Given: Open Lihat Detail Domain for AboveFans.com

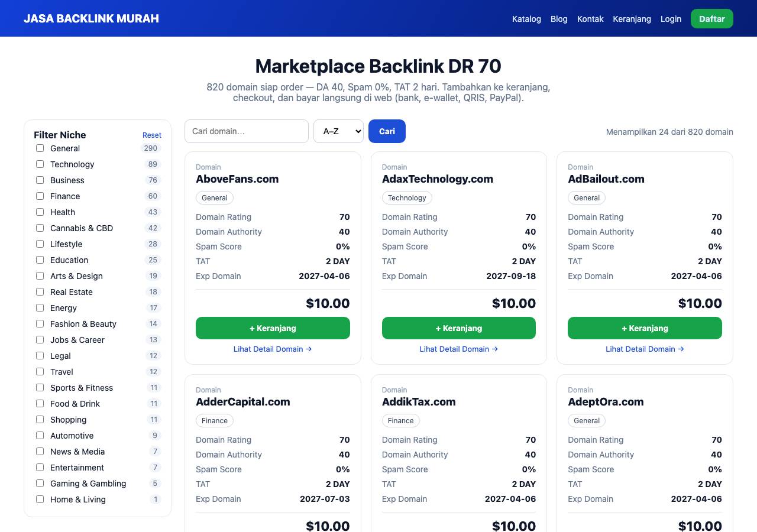Looking at the screenshot, I should click(273, 349).
